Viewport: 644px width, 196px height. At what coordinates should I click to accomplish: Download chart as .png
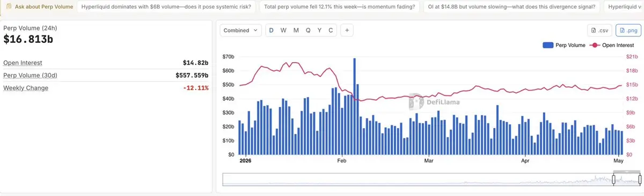(x=628, y=31)
